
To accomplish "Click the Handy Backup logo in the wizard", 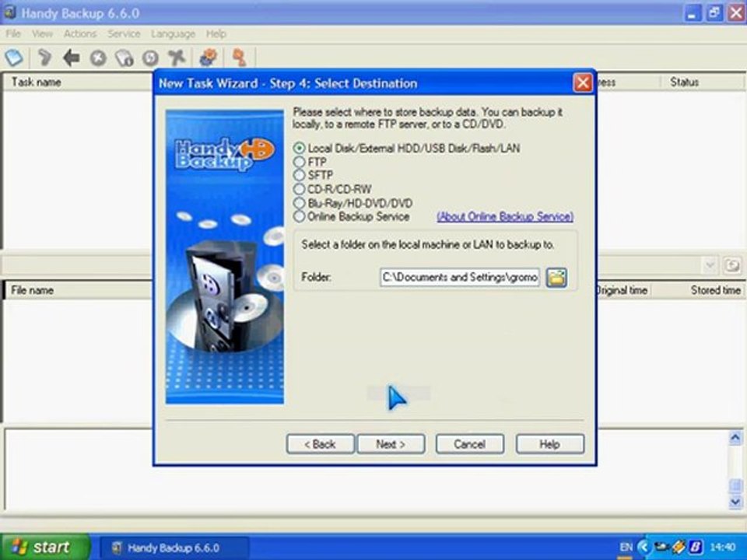I will pos(225,154).
